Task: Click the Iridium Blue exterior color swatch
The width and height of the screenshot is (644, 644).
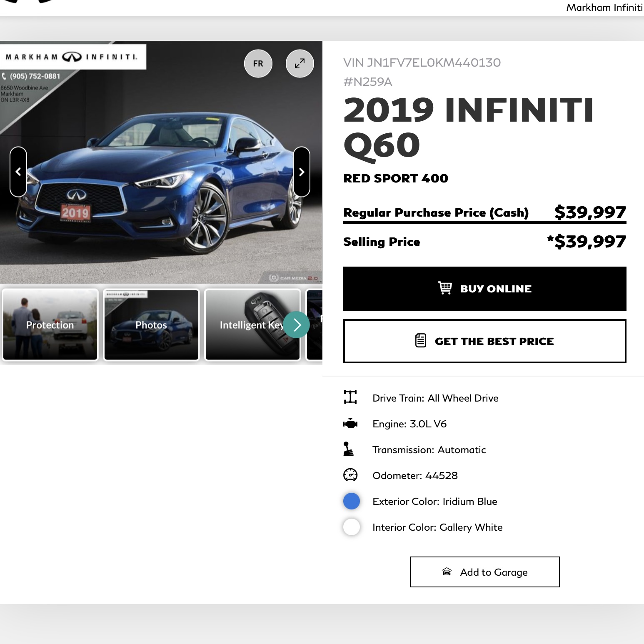Action: point(351,501)
